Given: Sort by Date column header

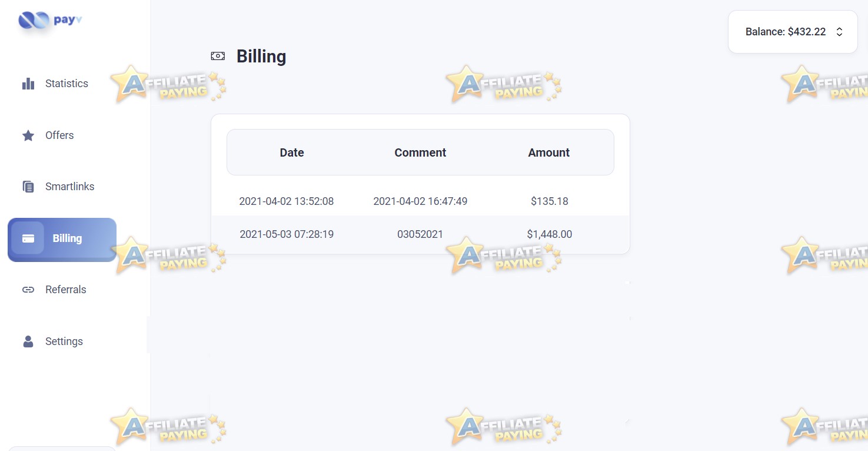Looking at the screenshot, I should tap(292, 152).
